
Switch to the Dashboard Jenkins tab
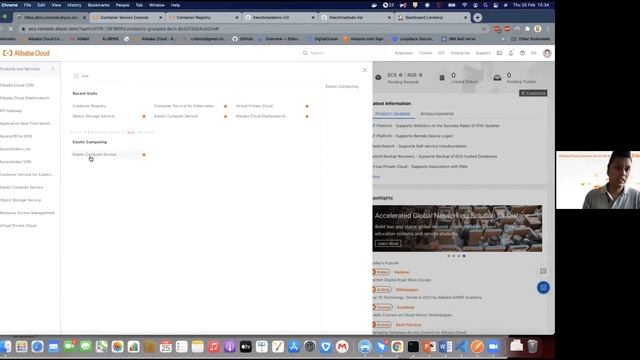click(432, 18)
